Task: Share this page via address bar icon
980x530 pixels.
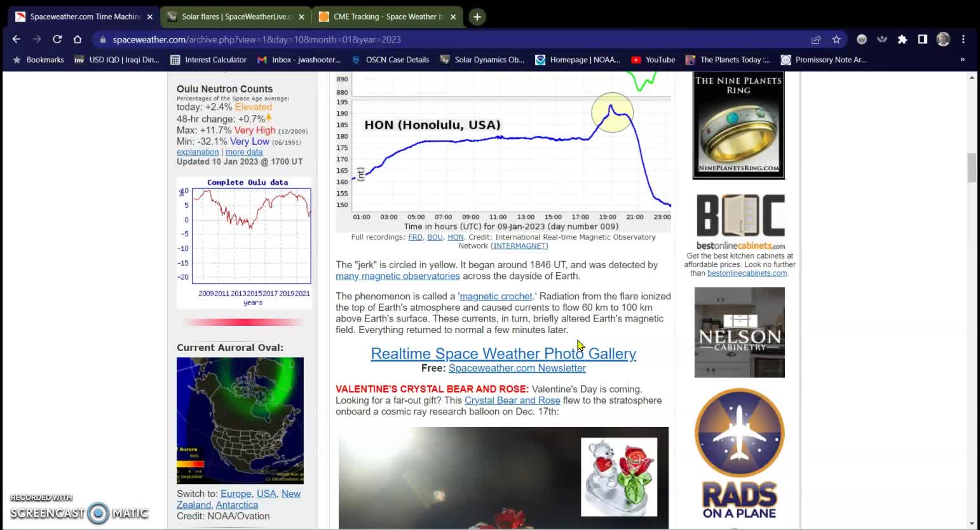Action: (x=816, y=39)
